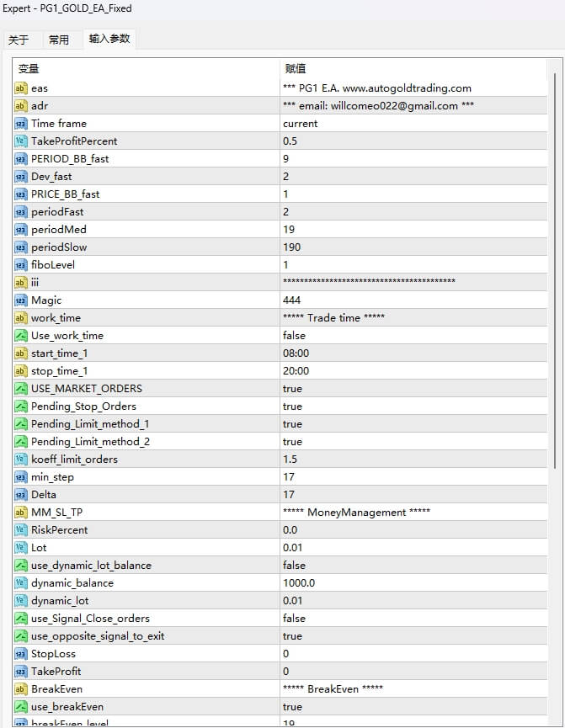
Task: Click the integer icon for periodFast
Action: pyautogui.click(x=20, y=212)
